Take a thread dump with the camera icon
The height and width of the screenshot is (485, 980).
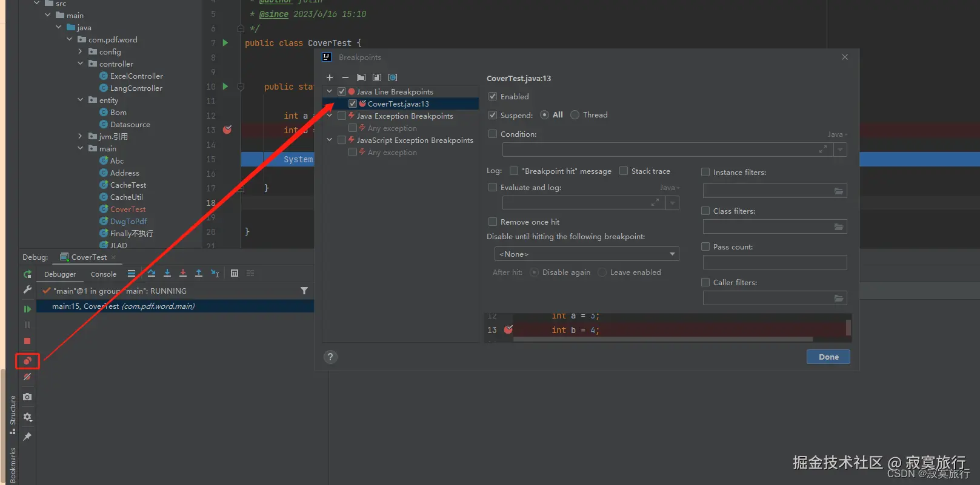tap(27, 397)
